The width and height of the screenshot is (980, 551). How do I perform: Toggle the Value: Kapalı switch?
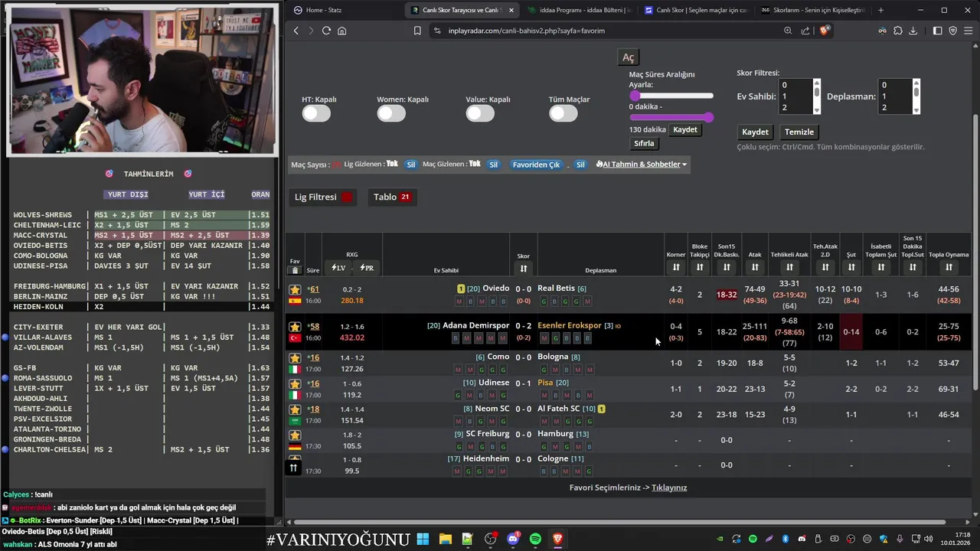(480, 113)
